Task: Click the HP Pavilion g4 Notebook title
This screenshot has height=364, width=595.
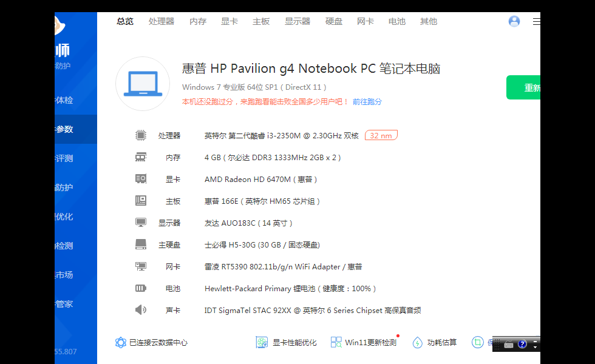Action: [311, 69]
